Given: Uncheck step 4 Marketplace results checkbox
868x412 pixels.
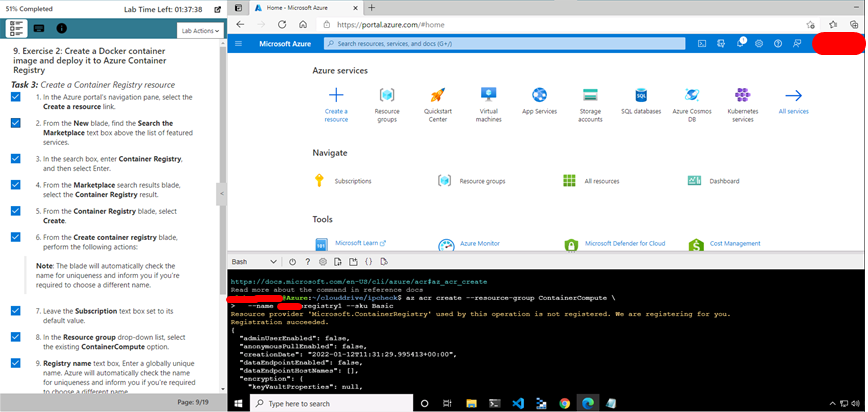Looking at the screenshot, I should coord(16,185).
